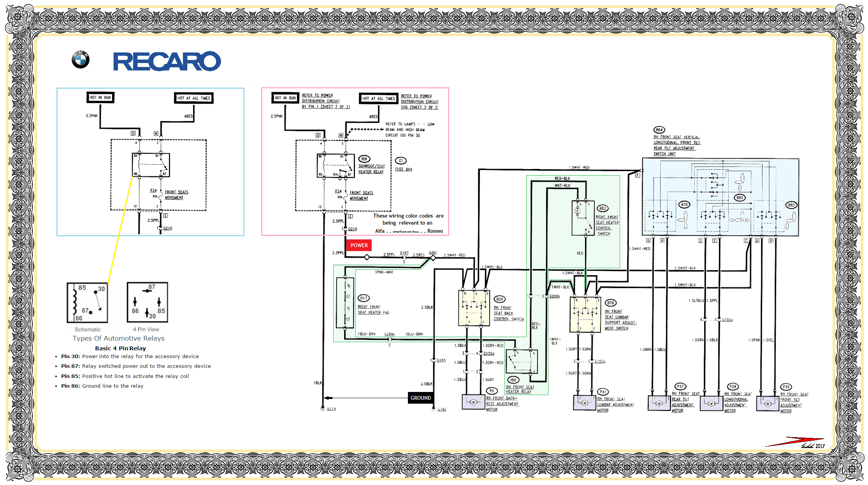Click the Types Of Automotive Relays heading
Viewport: 868px width, 485px height.
click(119, 338)
